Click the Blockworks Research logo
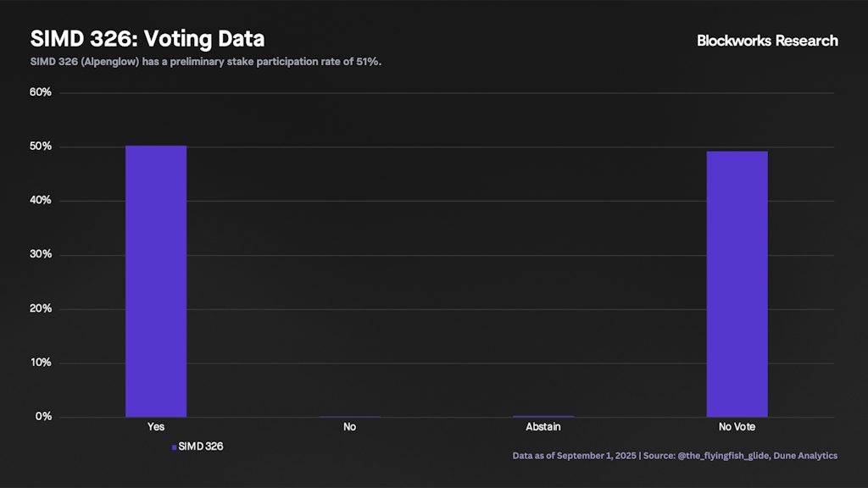Image resolution: width=868 pixels, height=488 pixels. click(x=766, y=41)
